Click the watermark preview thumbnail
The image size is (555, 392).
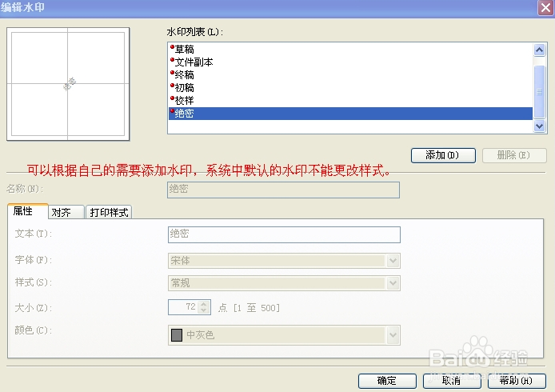68,84
